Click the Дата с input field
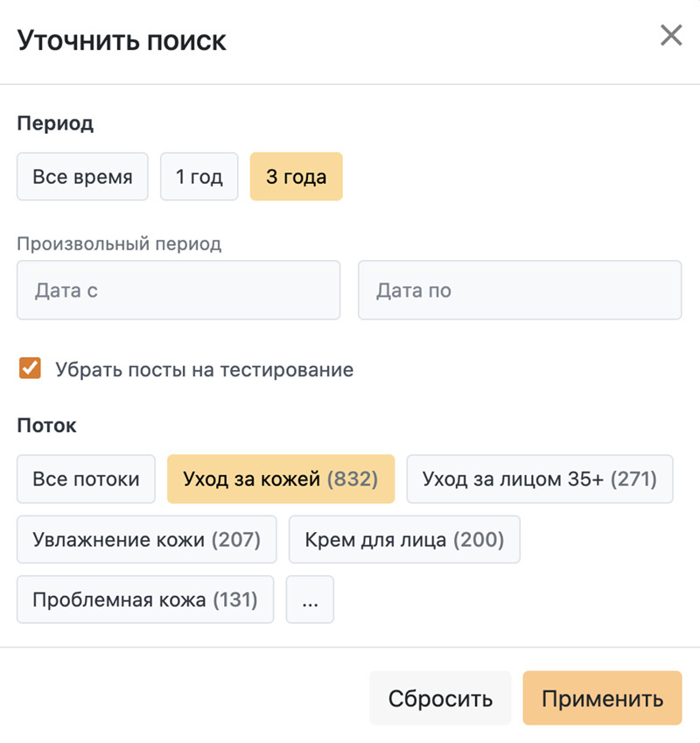The width and height of the screenshot is (700, 743). tap(178, 290)
